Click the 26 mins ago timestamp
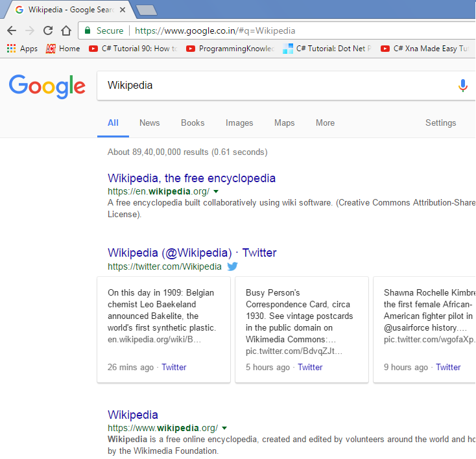 click(130, 368)
